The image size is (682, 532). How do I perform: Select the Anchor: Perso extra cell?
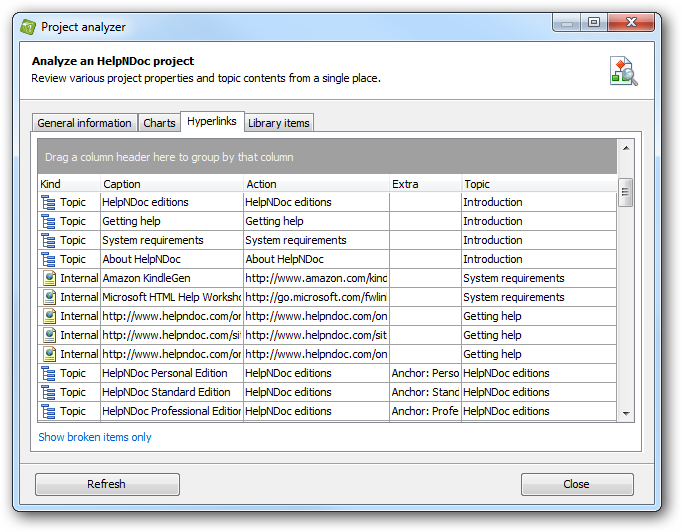pyautogui.click(x=425, y=374)
